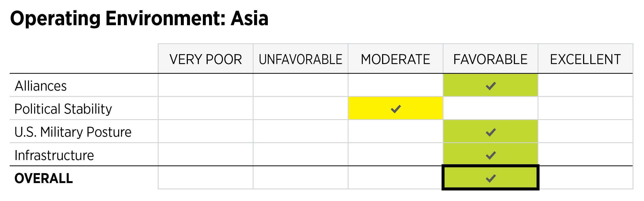
Task: Click the checkmark in the Alliances row
Action: tap(491, 86)
